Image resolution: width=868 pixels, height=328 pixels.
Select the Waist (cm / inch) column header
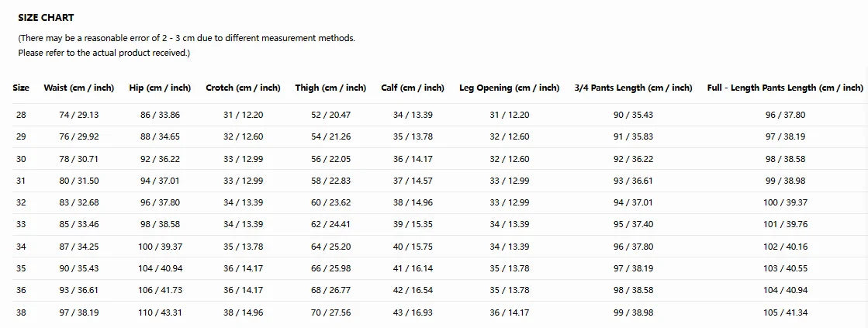[x=78, y=88]
